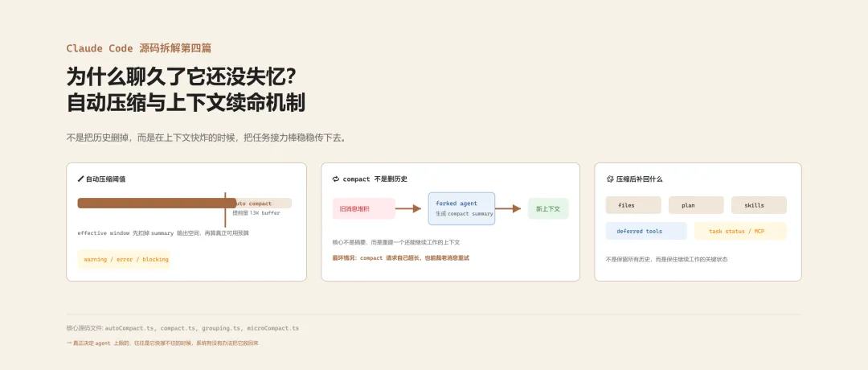
Task: Click the text 核心不是摘要，而是重建
Action: (396, 242)
